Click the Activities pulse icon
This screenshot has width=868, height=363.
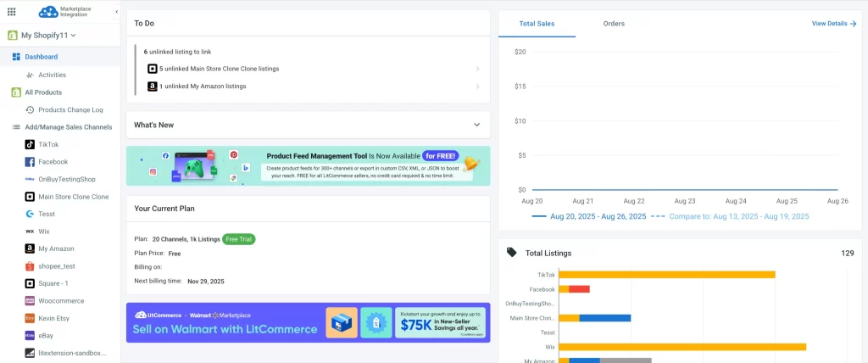30,75
